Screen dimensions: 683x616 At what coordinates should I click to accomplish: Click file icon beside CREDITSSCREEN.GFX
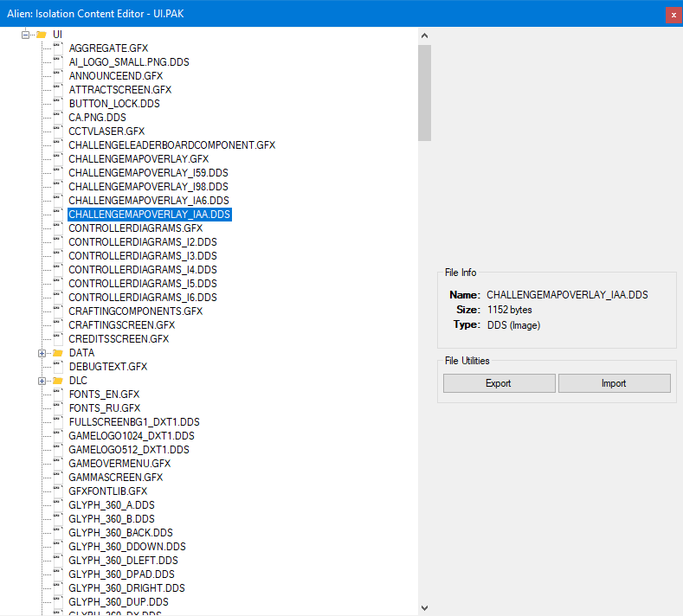[58, 339]
